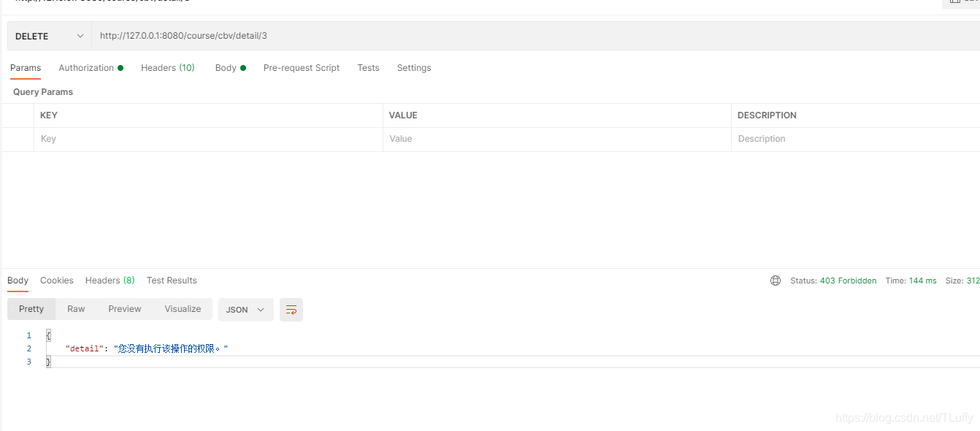This screenshot has height=431, width=980.
Task: Select the Preview view button
Action: point(125,309)
